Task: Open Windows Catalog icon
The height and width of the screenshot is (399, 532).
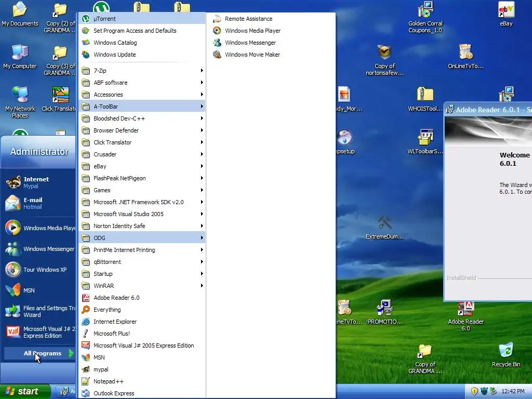Action: (86, 43)
